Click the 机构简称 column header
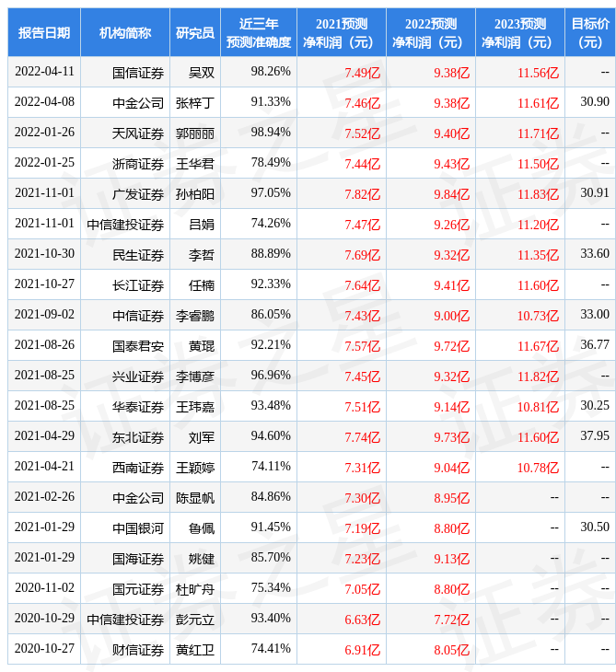616x672 pixels. tap(125, 32)
